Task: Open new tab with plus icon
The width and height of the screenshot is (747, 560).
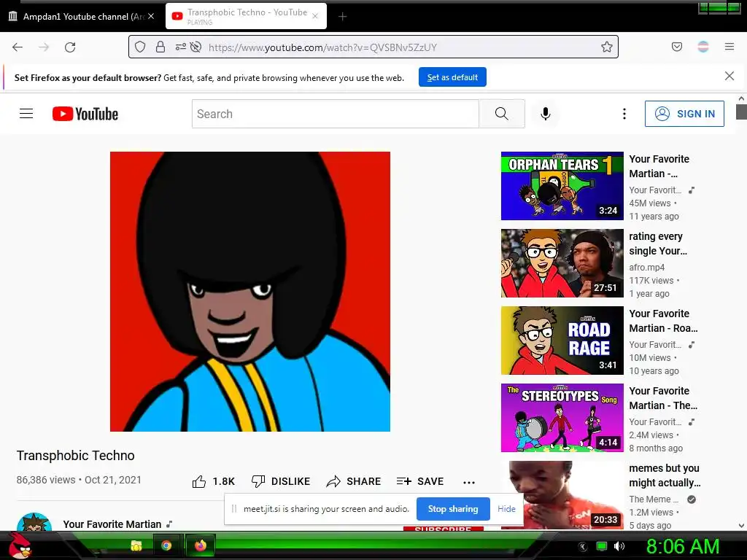Action: 343,17
